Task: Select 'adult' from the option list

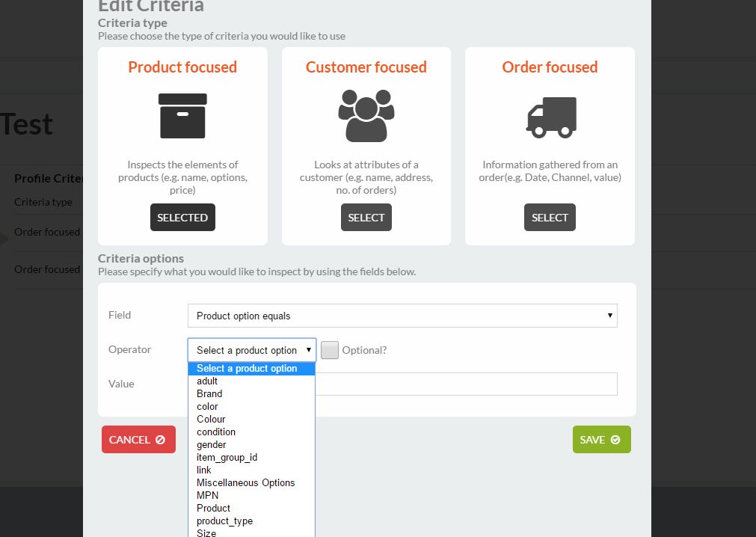Action: click(252, 381)
